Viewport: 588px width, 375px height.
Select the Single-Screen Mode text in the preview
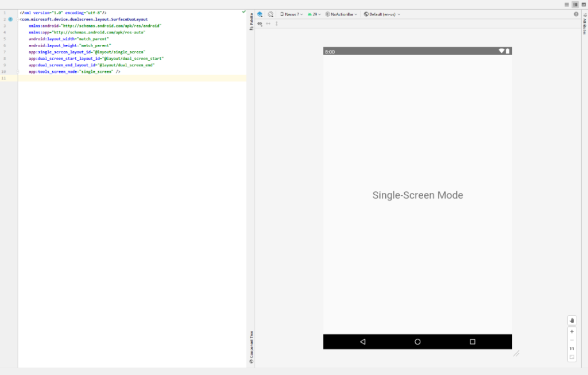click(417, 195)
